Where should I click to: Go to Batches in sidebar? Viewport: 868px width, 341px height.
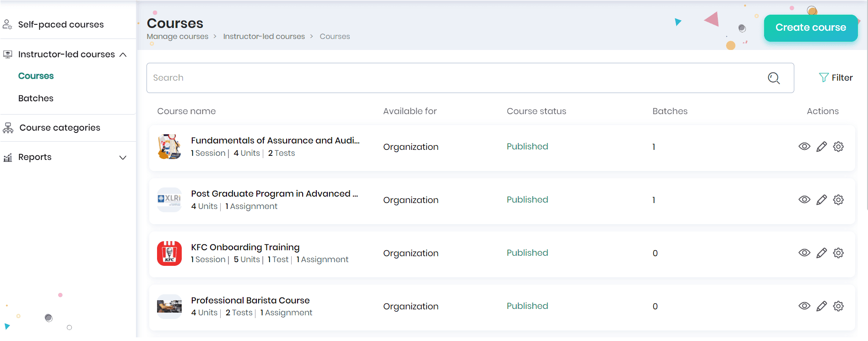36,99
